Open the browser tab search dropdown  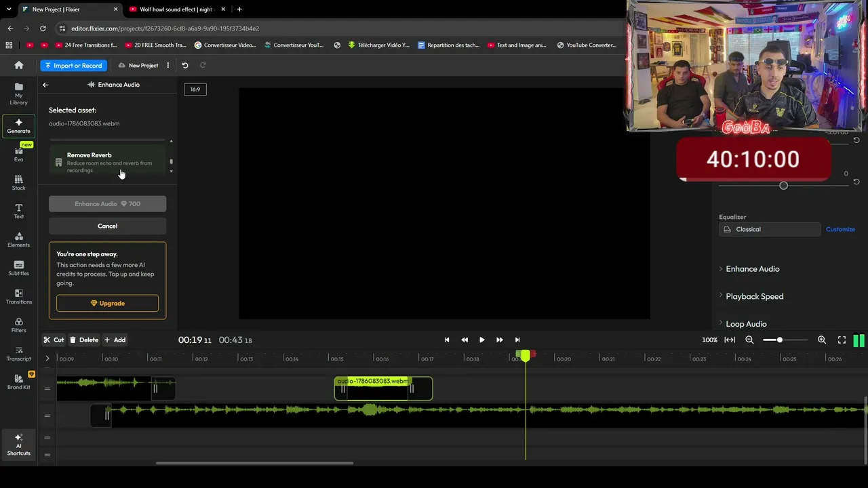9,9
